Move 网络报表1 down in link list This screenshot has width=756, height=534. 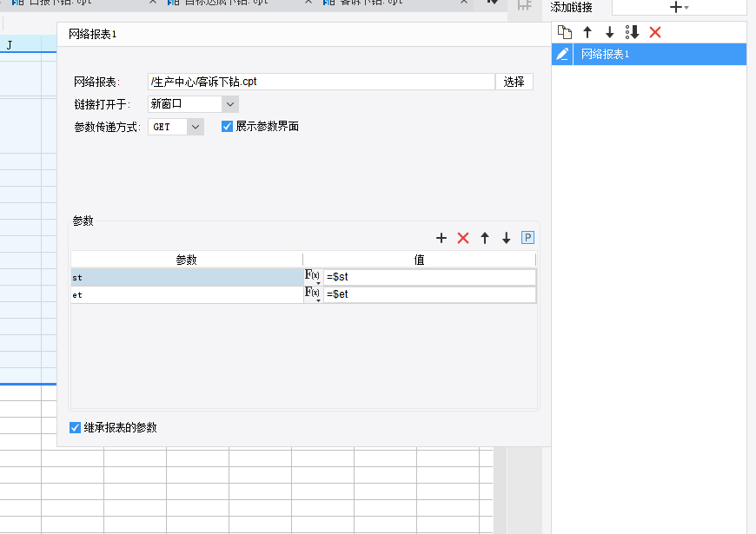click(609, 32)
